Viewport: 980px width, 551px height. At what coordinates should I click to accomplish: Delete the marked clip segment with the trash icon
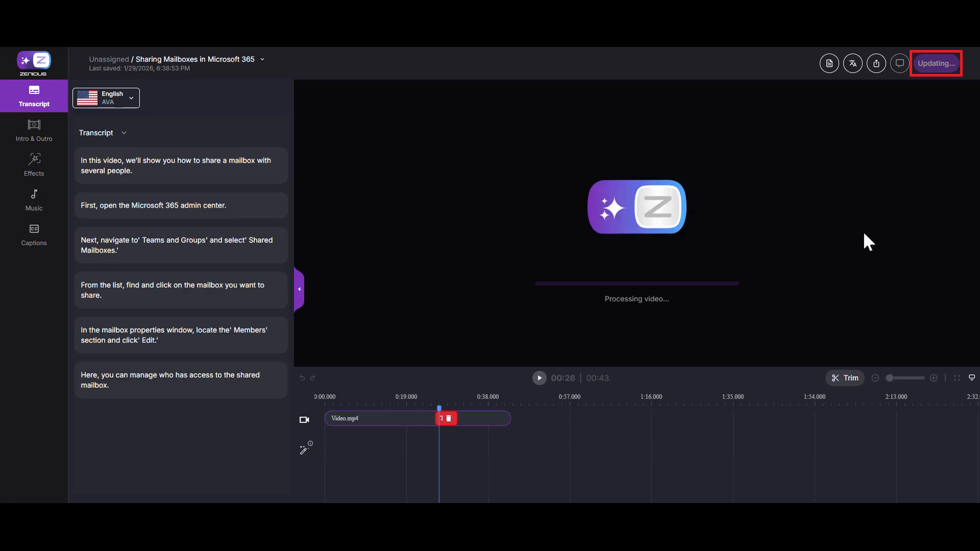[x=449, y=418]
